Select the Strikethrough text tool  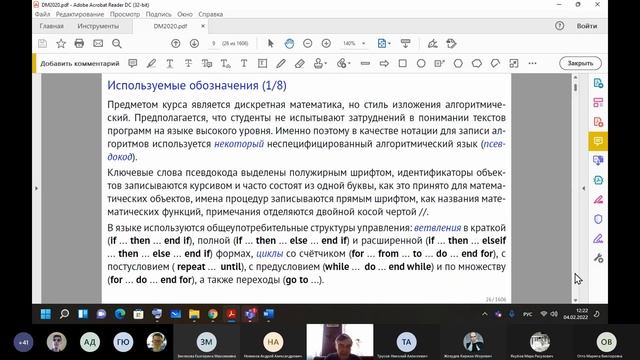(x=188, y=63)
